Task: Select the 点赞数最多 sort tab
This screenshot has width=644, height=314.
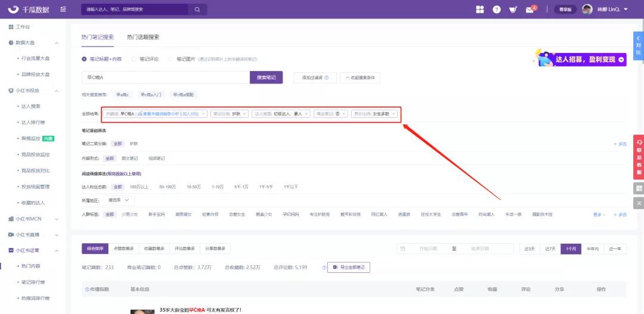Action: coord(123,248)
